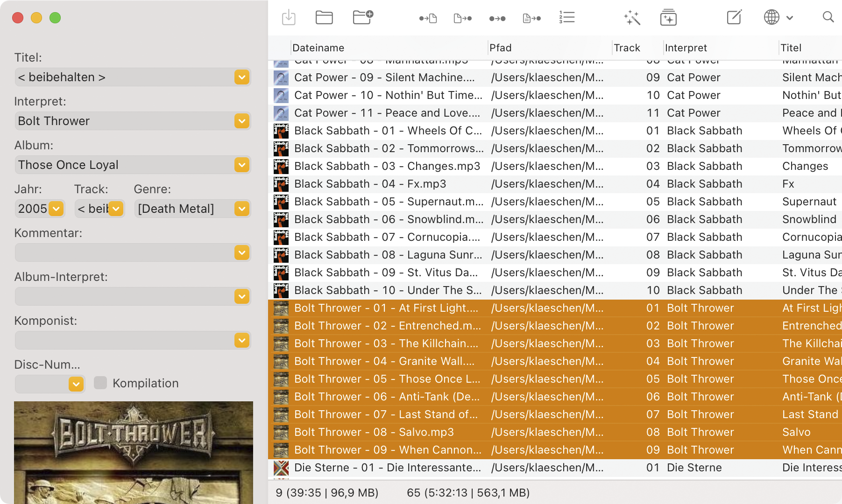Sort by the Pfad column header
Viewport: 842px width, 504px height.
(x=501, y=48)
